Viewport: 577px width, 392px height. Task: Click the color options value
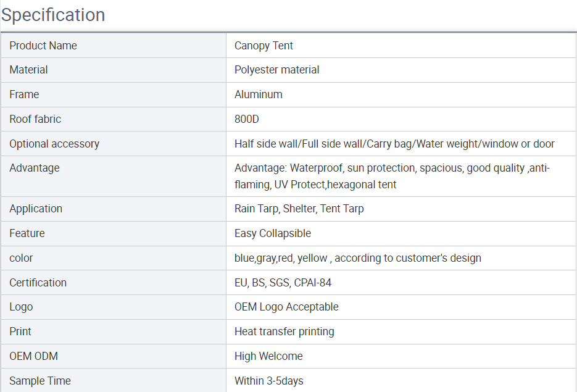pos(357,258)
